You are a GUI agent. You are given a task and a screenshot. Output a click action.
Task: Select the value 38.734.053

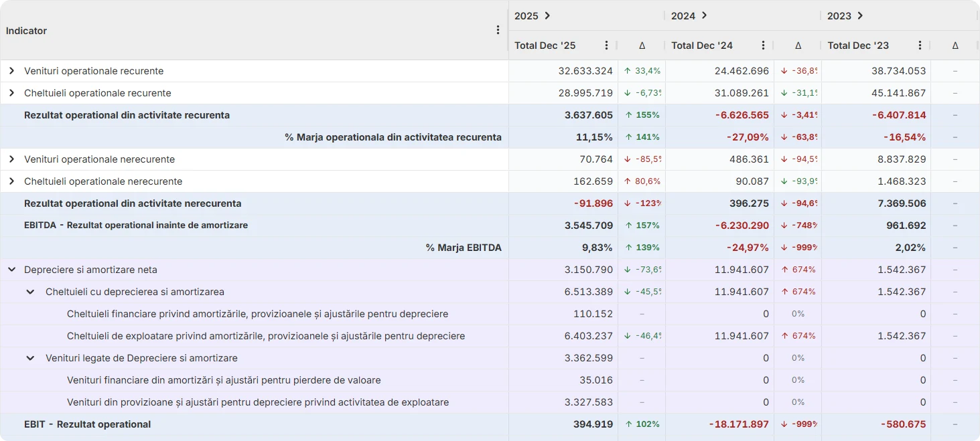[x=899, y=71]
